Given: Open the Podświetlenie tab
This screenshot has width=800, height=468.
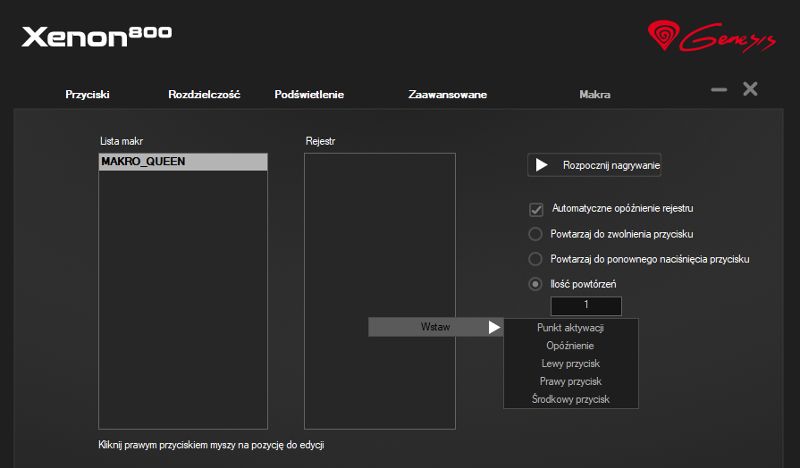Looking at the screenshot, I should pos(309,94).
